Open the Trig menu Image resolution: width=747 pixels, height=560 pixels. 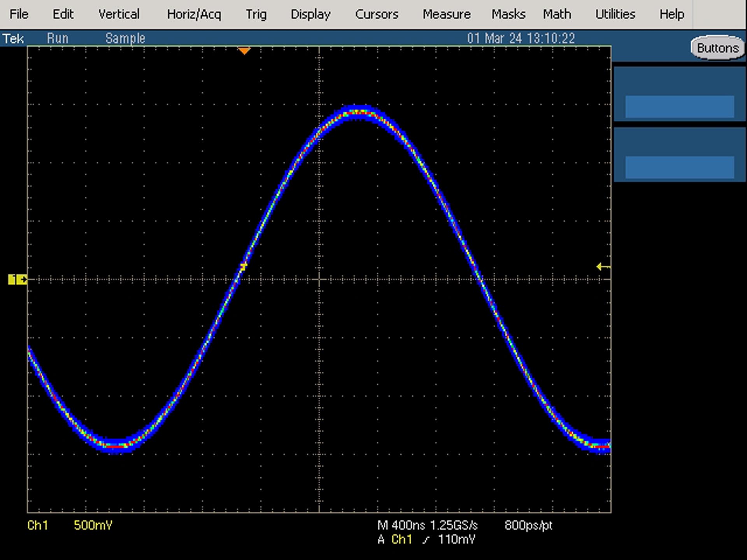click(x=256, y=14)
